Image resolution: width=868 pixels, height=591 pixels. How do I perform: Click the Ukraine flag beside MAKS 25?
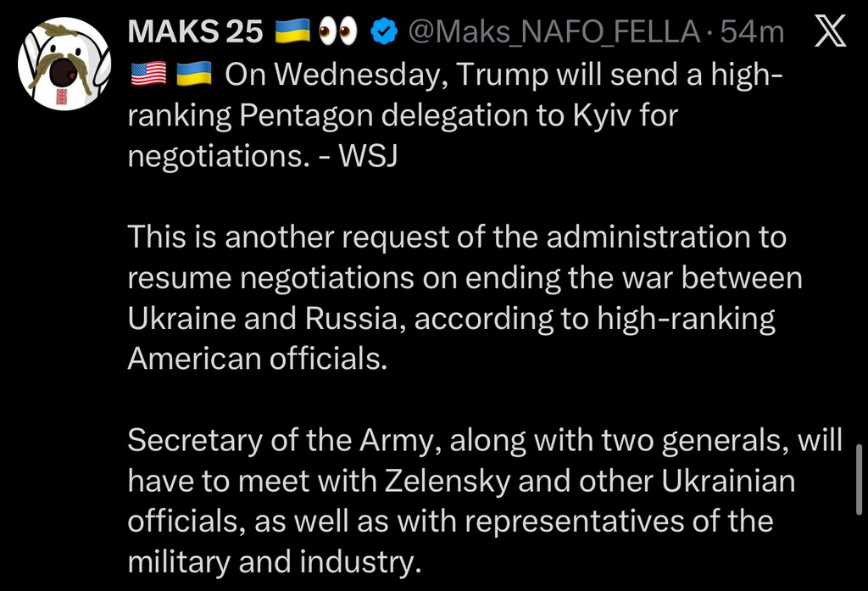point(293,32)
